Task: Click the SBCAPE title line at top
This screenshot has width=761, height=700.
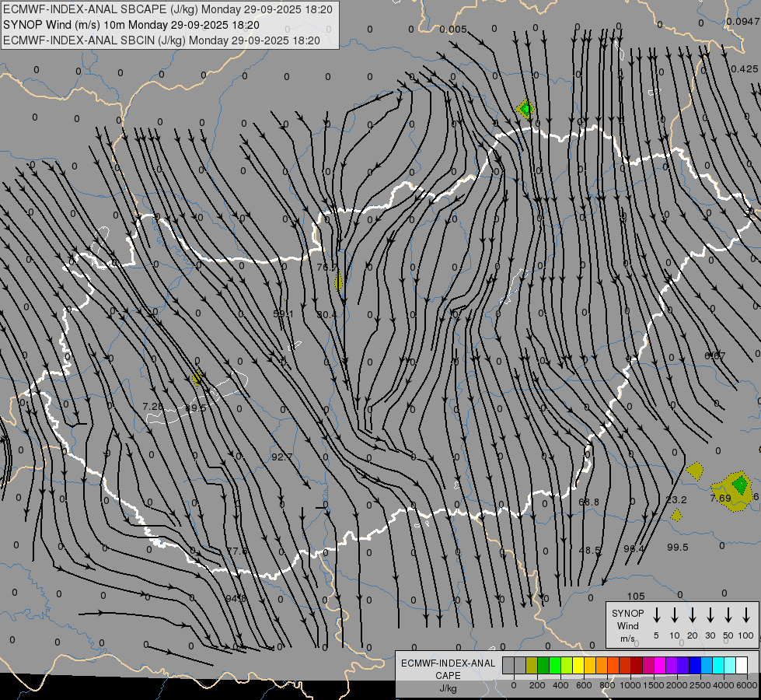Action: [168, 9]
